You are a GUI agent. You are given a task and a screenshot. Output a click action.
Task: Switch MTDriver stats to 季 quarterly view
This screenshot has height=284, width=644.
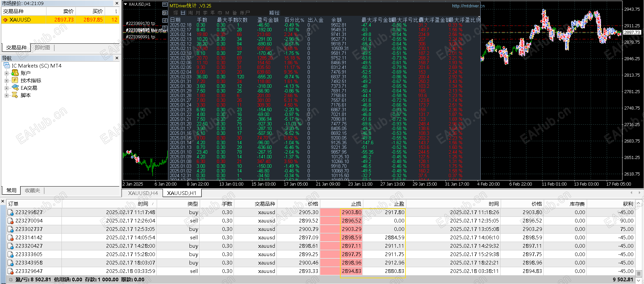pyautogui.click(x=205, y=13)
